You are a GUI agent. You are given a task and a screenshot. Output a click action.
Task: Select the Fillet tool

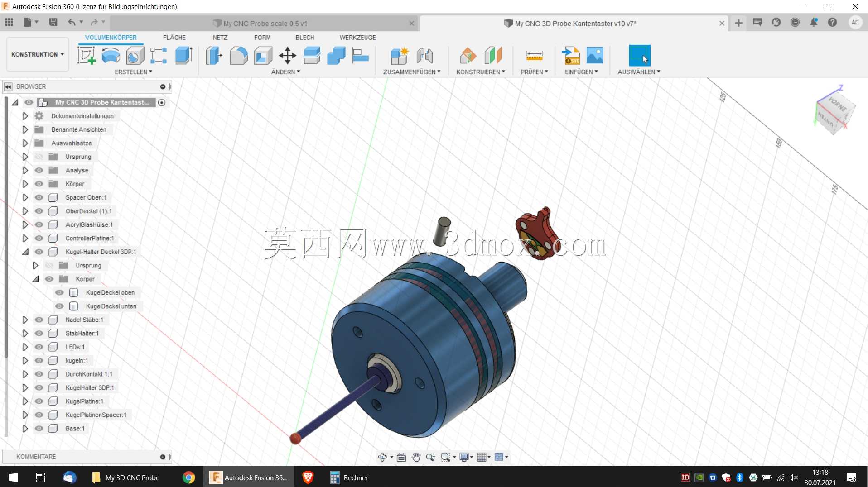[x=239, y=56]
